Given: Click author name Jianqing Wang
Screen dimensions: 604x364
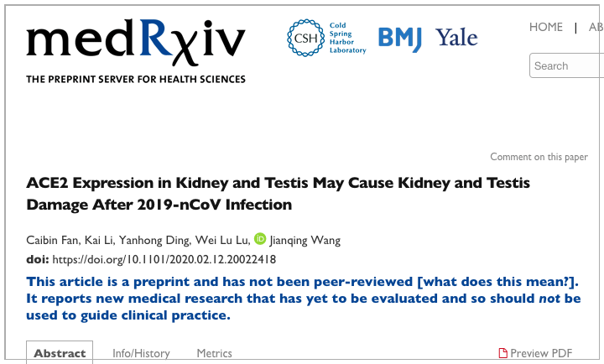Looking at the screenshot, I should [x=305, y=241].
